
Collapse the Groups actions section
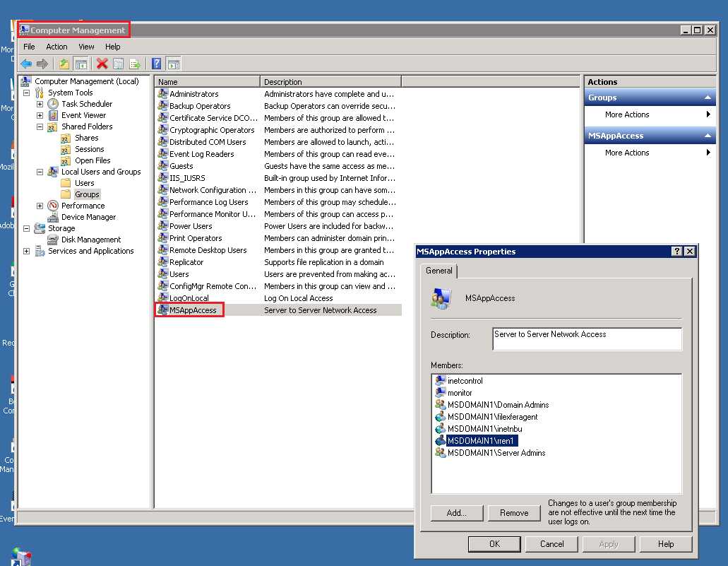(x=708, y=98)
